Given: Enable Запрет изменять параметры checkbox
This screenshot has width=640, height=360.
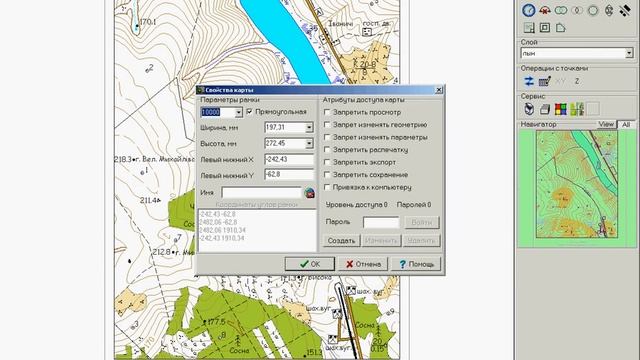Looking at the screenshot, I should (327, 137).
